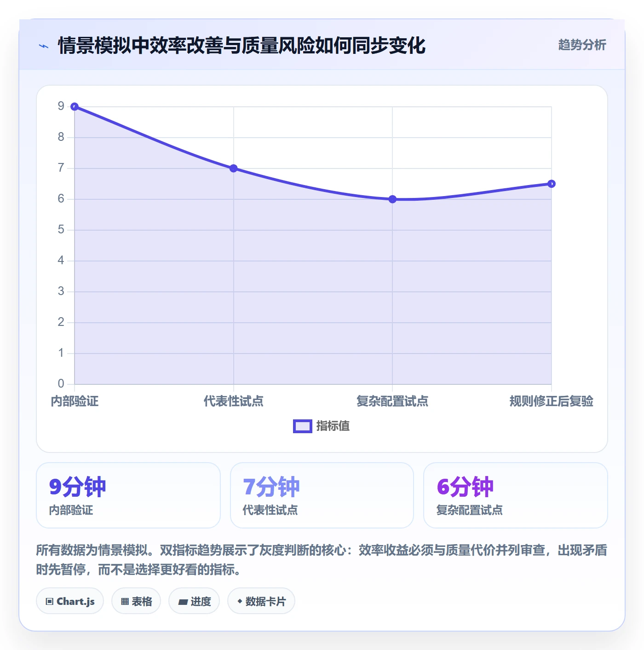The width and height of the screenshot is (644, 650).
Task: Click the y-axis value 5
Action: (x=61, y=230)
